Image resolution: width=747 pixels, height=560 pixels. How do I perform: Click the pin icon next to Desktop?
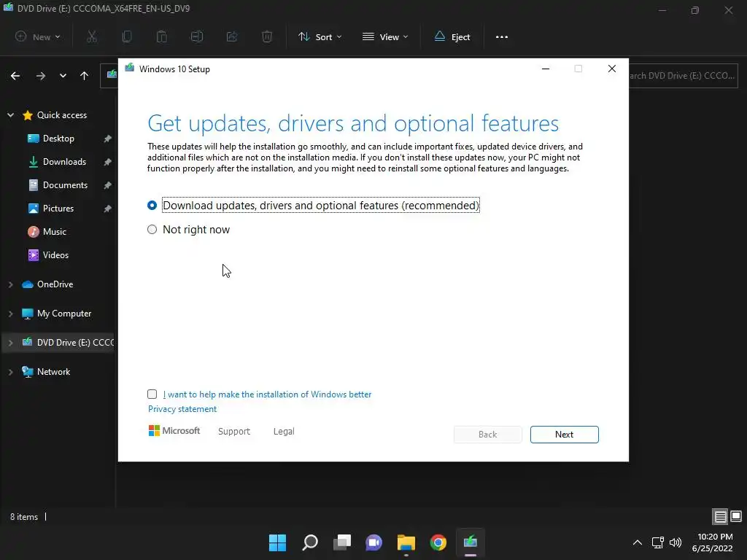(x=108, y=139)
